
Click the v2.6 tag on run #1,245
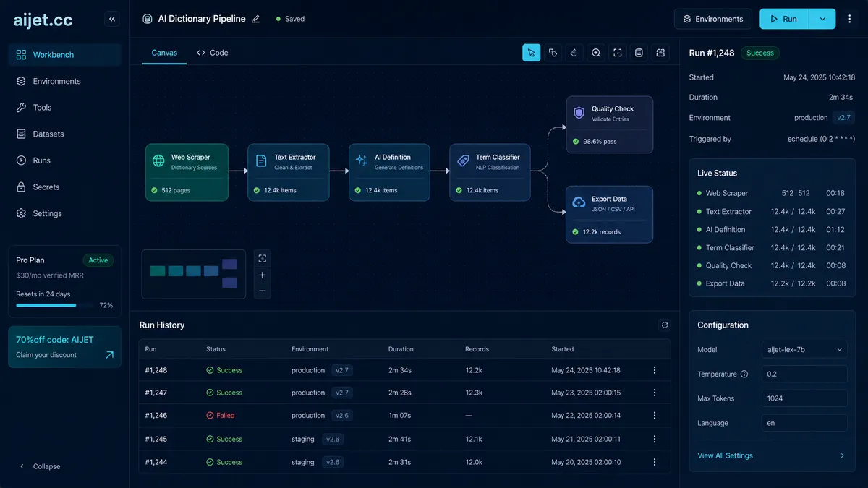[x=333, y=439]
